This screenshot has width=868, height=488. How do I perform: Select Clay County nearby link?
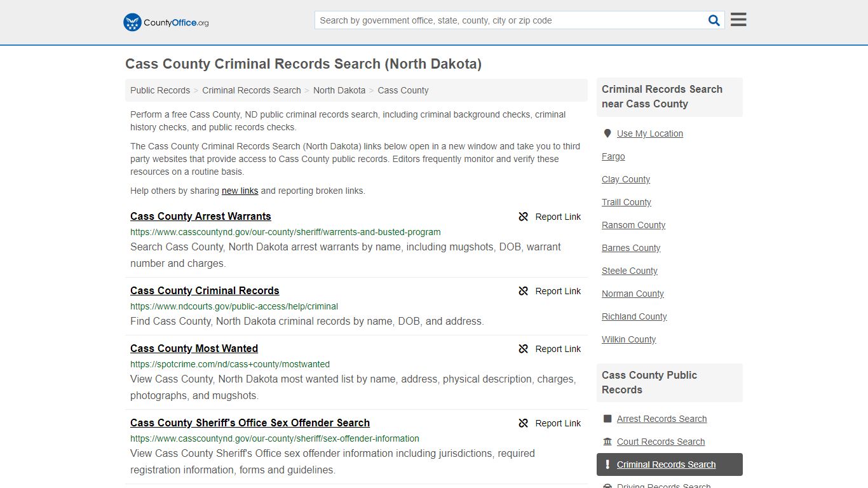(x=626, y=179)
